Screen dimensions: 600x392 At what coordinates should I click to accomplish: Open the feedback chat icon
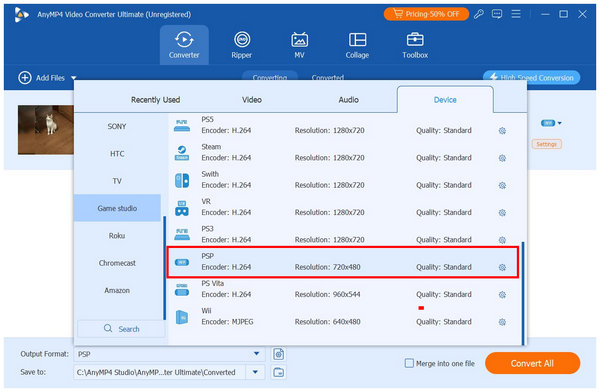coord(497,15)
